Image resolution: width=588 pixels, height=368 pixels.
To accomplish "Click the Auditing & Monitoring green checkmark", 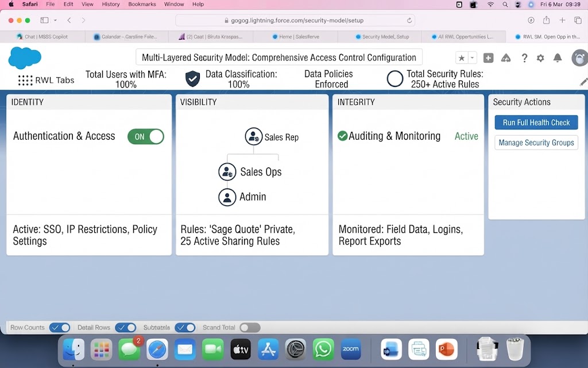I will (x=342, y=136).
